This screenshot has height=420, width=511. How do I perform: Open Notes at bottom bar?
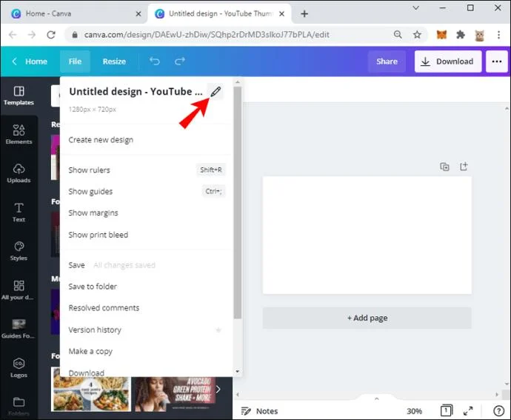point(259,411)
